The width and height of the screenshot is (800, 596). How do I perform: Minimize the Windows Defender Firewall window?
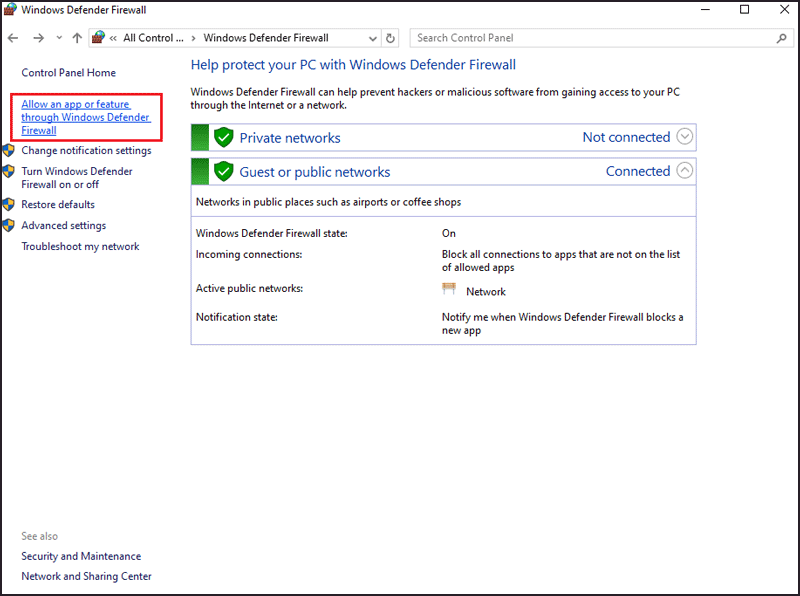click(705, 10)
